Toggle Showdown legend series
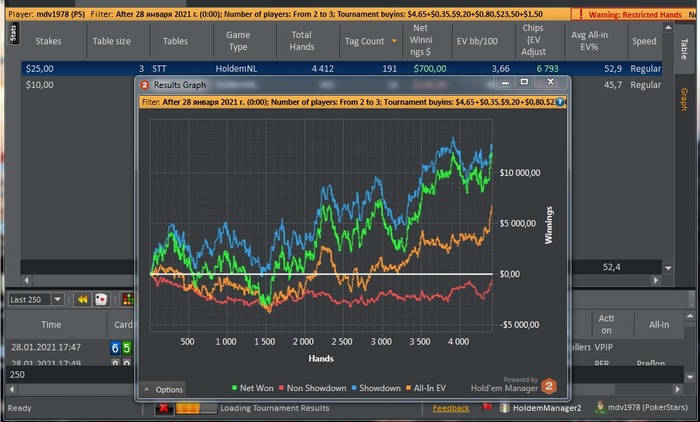The height and width of the screenshot is (422, 700). [x=376, y=388]
